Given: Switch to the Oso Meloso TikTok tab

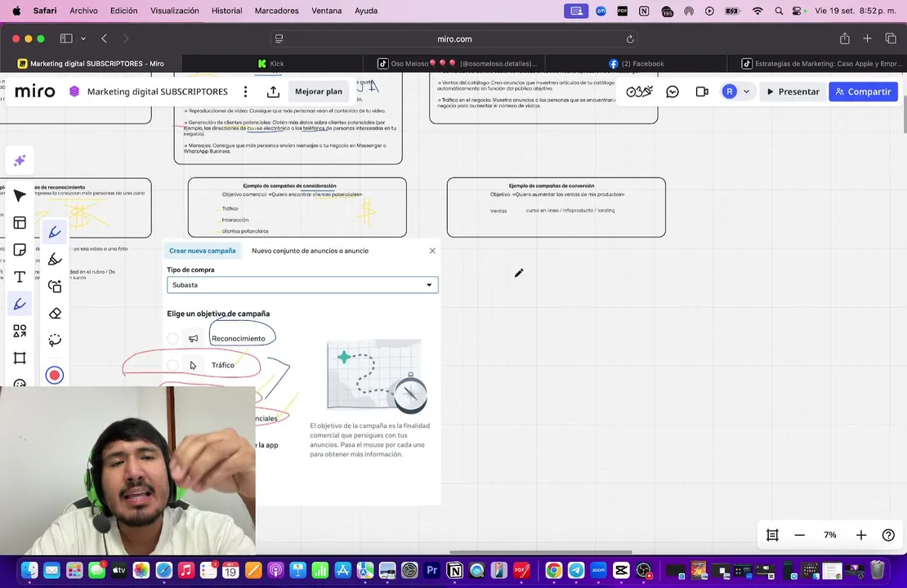Looking at the screenshot, I should tap(454, 64).
